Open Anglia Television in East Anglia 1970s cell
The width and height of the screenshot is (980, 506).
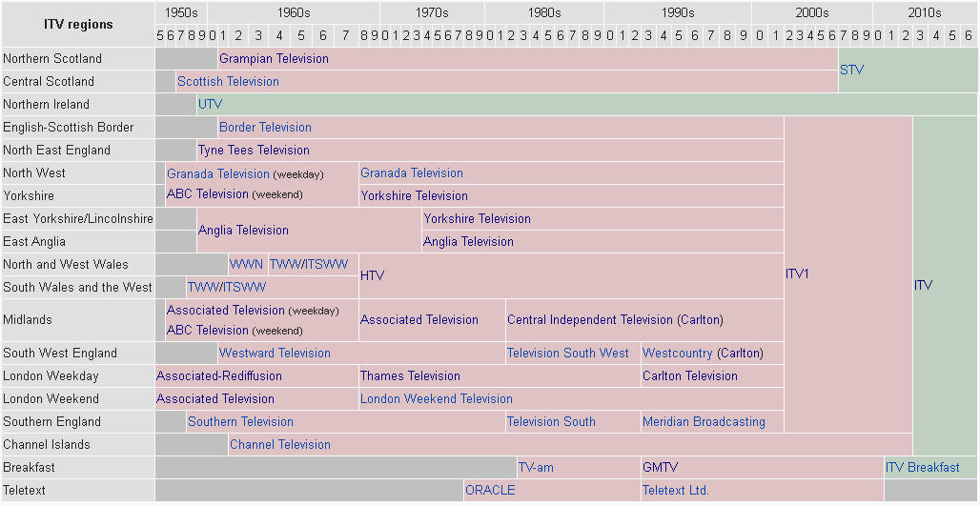pyautogui.click(x=468, y=242)
